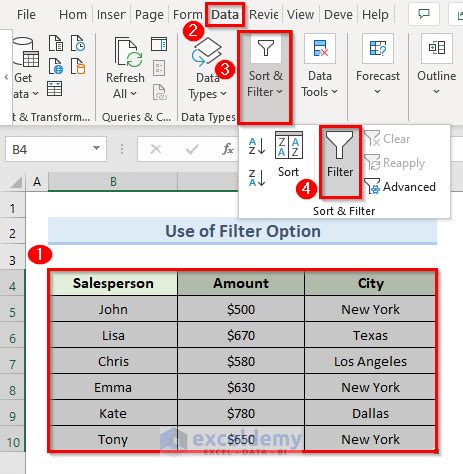The width and height of the screenshot is (463, 474).
Task: Switch to the Insert tab
Action: point(111,15)
